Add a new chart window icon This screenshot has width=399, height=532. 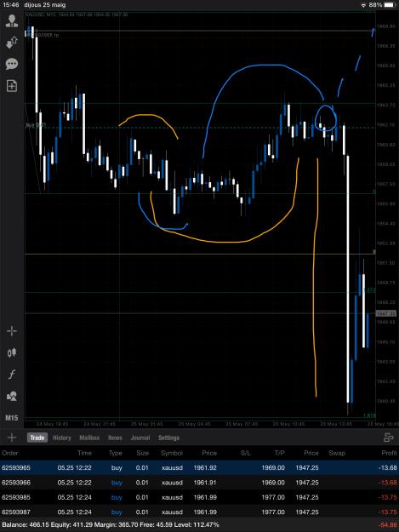(x=12, y=86)
